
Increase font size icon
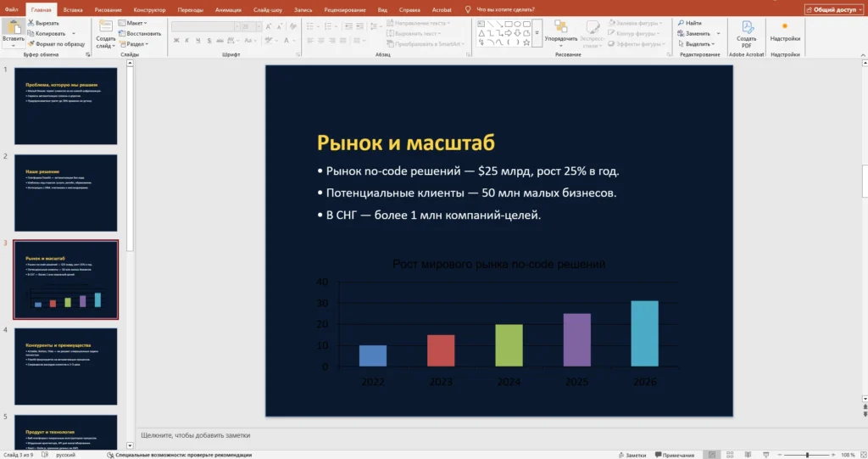269,26
